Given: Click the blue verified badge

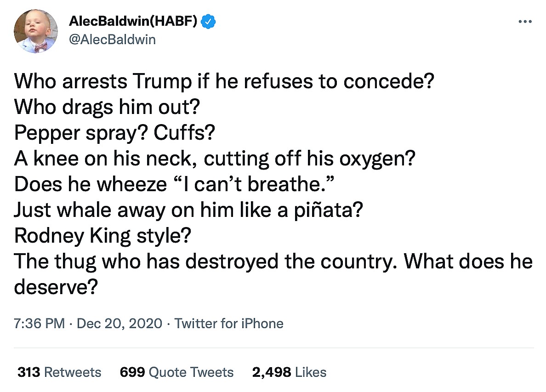Looking at the screenshot, I should tap(210, 21).
